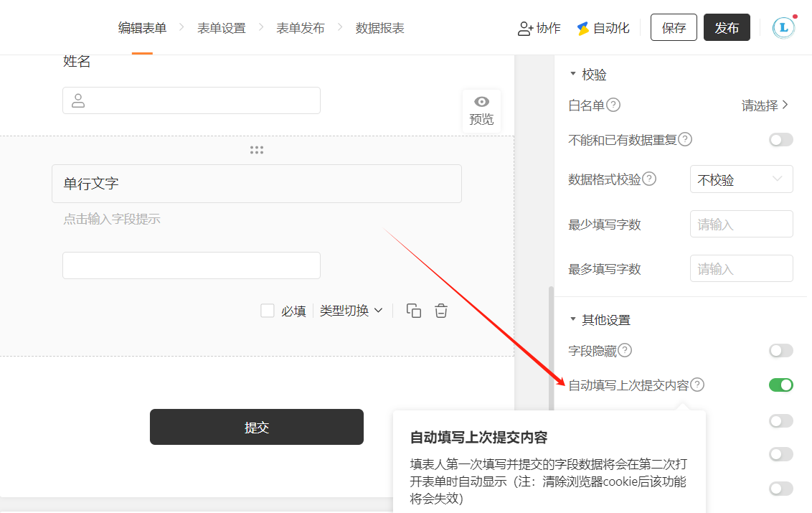Tick the 必填 checkbox
This screenshot has height=513, width=812.
point(268,311)
